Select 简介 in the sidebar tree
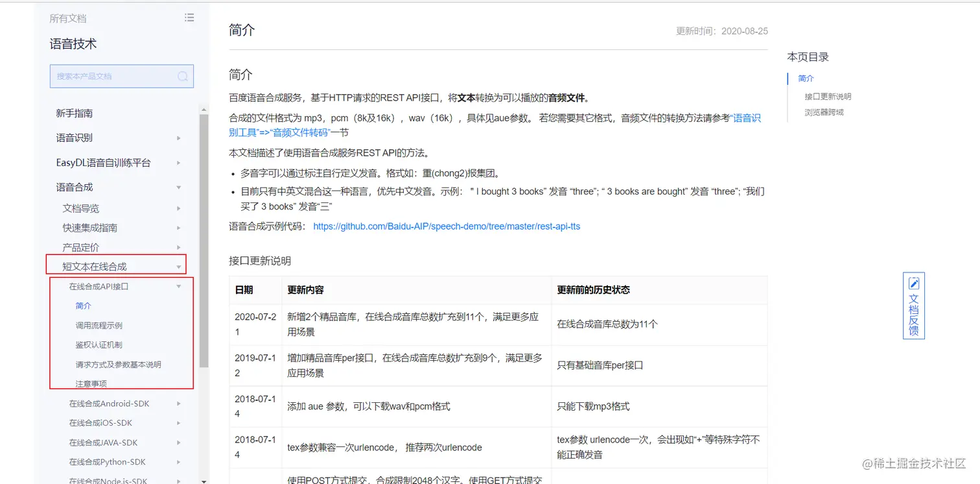 pos(84,306)
